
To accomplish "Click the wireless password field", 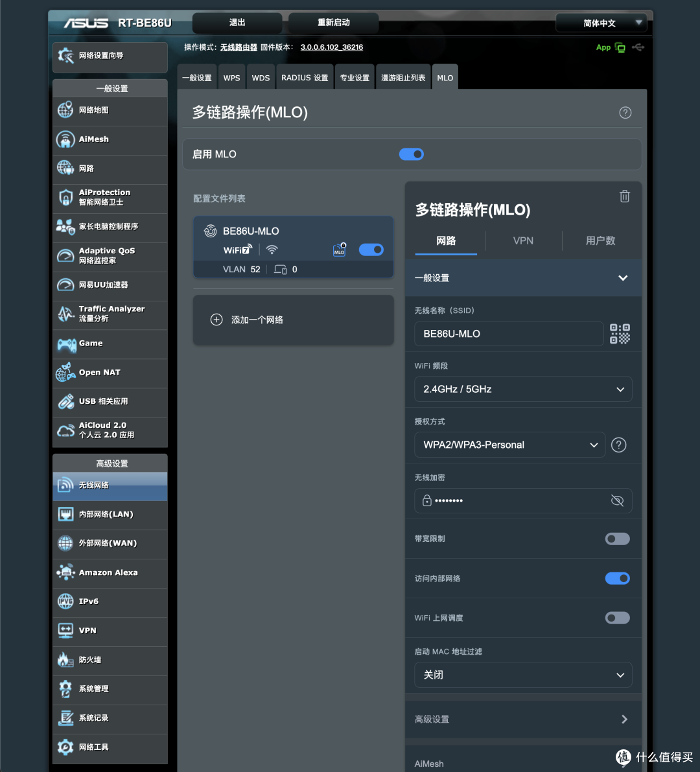I will [523, 500].
